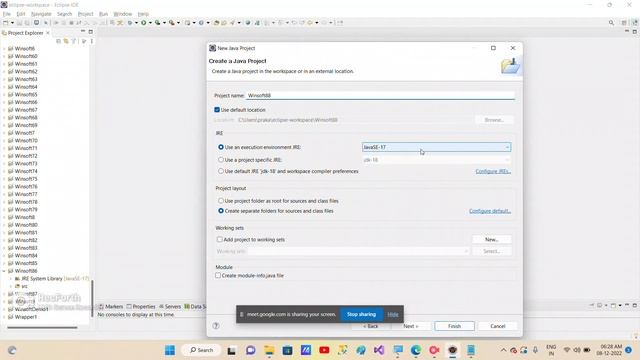Expand the Winsoft70 project node
The width and height of the screenshot is (640, 360).
[x=4, y=140]
